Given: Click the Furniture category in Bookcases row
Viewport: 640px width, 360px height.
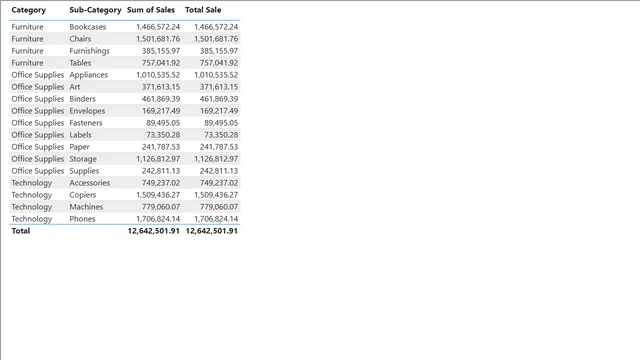Looking at the screenshot, I should click(x=27, y=27).
